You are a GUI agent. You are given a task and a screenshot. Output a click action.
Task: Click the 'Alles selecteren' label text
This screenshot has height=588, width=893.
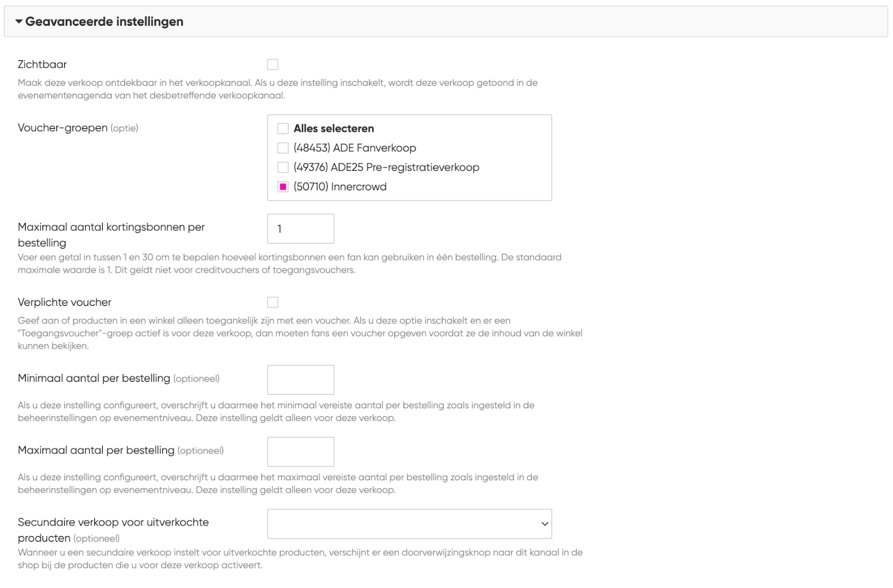334,129
